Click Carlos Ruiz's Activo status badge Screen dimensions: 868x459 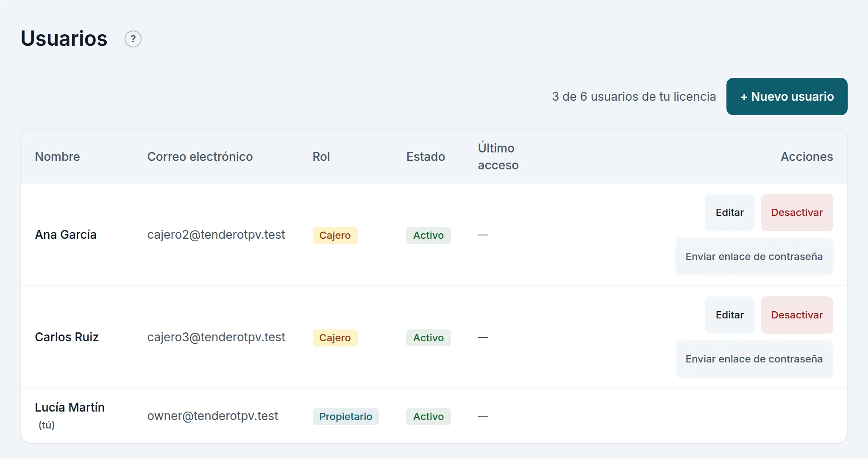(428, 338)
